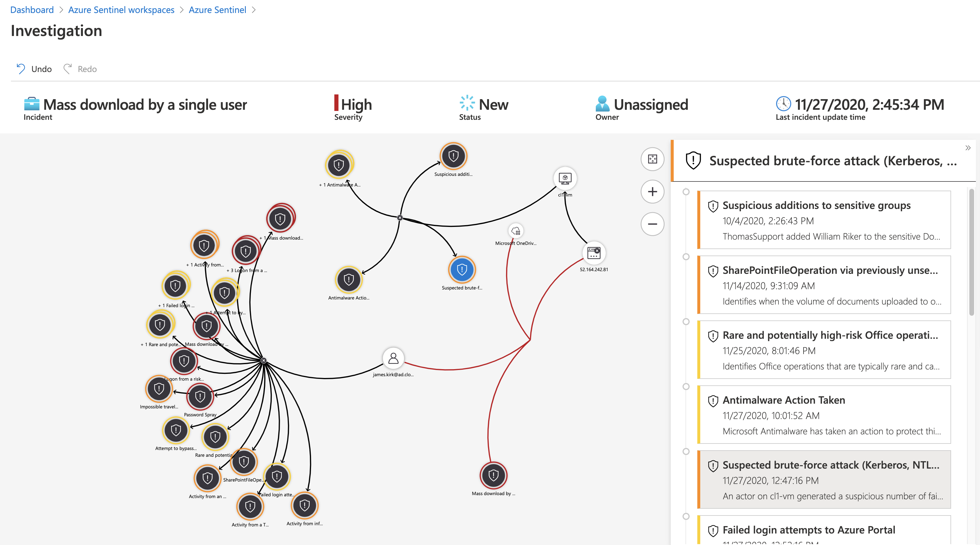Click the Impossible travel alert node

159,389
